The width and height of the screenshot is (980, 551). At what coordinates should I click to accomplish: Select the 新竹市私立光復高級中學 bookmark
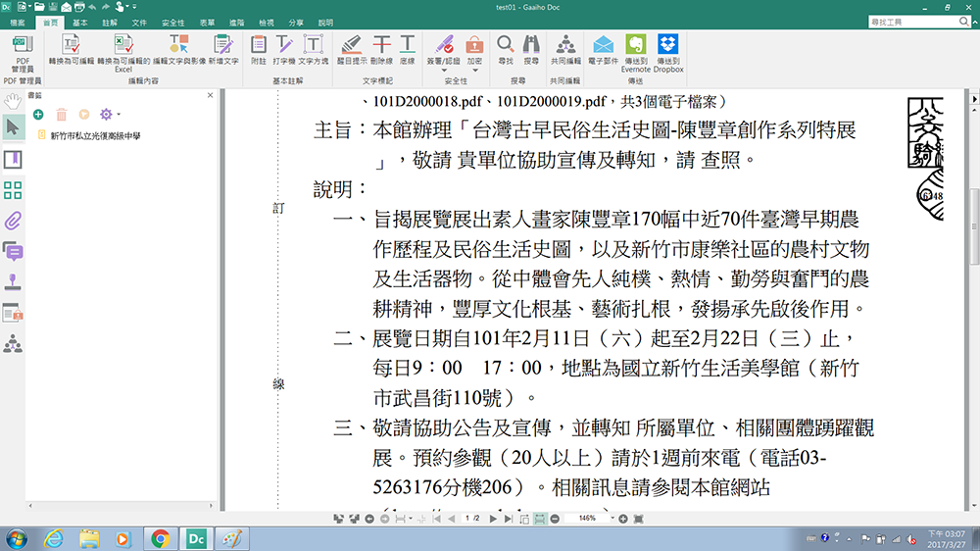point(95,136)
